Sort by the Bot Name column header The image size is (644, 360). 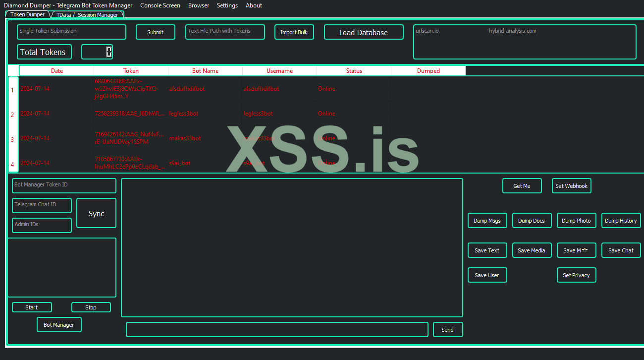tap(206, 70)
